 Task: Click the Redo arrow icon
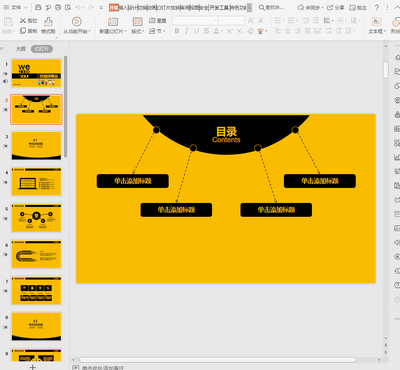[91, 7]
